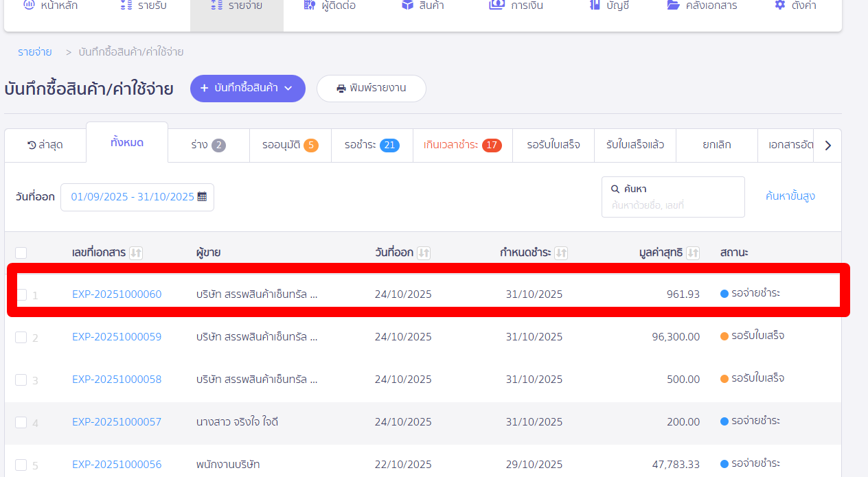
Task: Open the บัญชี accounting icon
Action: (x=594, y=5)
